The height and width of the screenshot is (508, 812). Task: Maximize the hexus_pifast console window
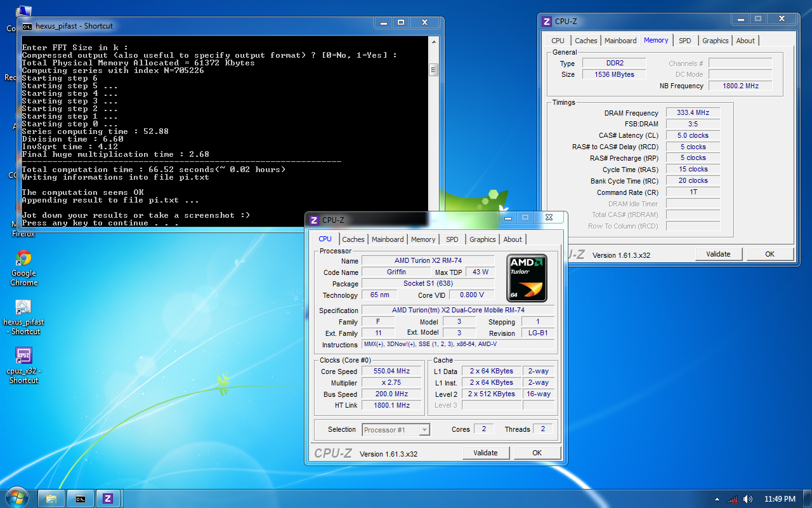[401, 23]
